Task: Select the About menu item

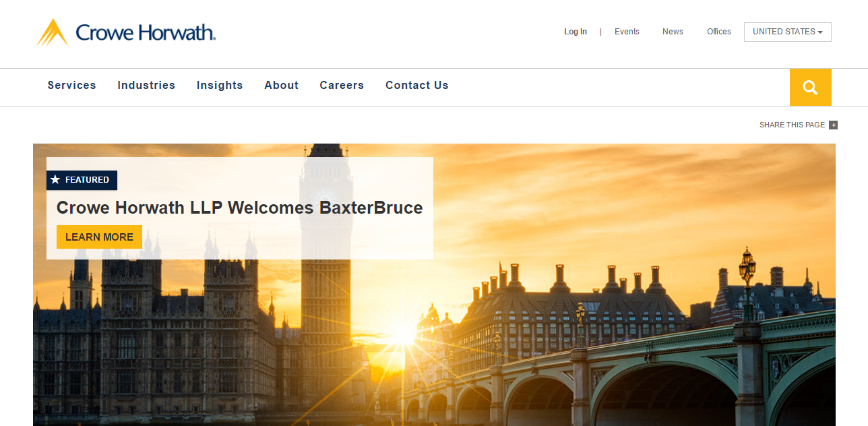Action: [282, 86]
